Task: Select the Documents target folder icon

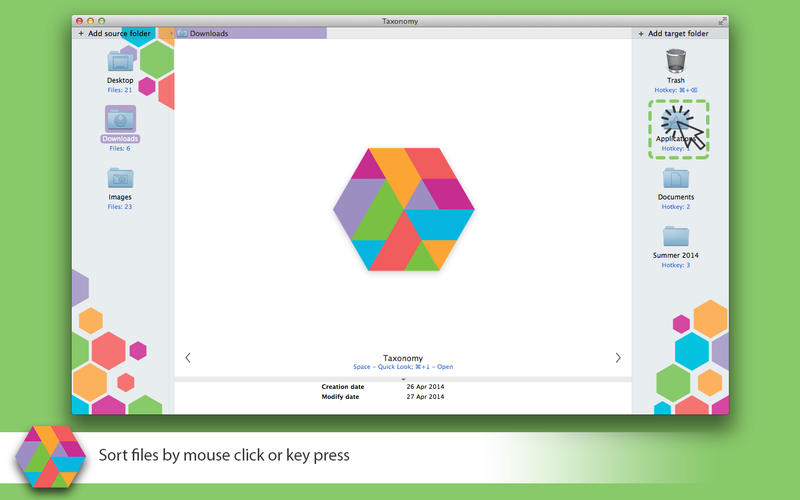Action: 676,178
